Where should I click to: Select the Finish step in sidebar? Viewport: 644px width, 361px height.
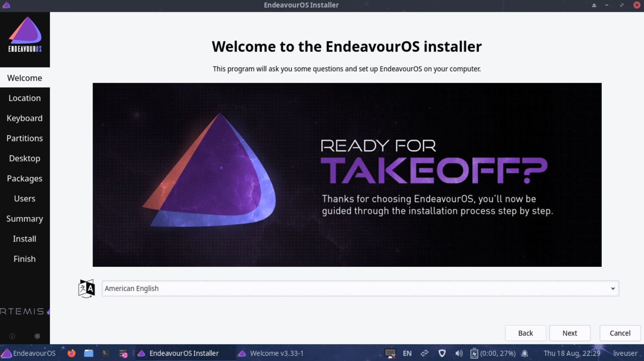click(x=25, y=259)
